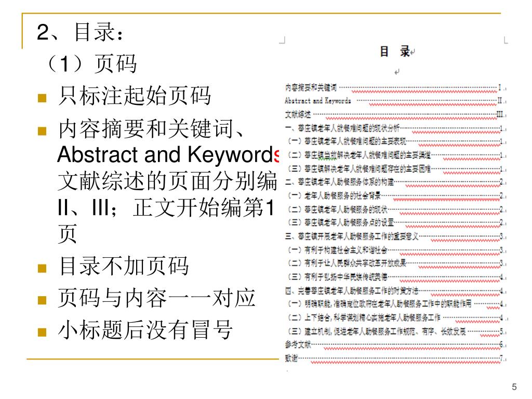Screen dimensions: 532x399
Task: Select TOC entry '(二)莘庄镇老年人助餐服务的现状'
Action: (x=337, y=209)
